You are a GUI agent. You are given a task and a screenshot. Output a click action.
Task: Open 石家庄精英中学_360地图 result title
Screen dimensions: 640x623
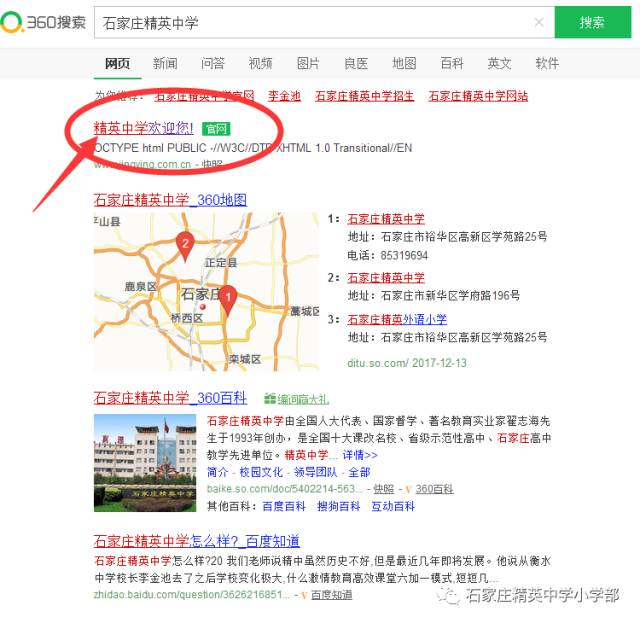[170, 200]
